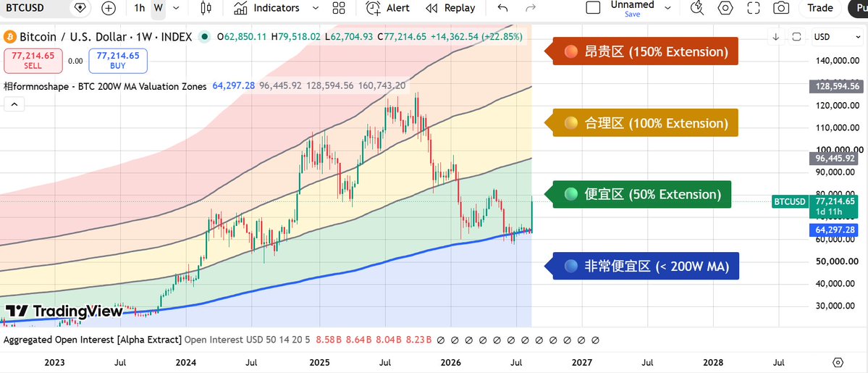Save the Unnamed layout

632,14
